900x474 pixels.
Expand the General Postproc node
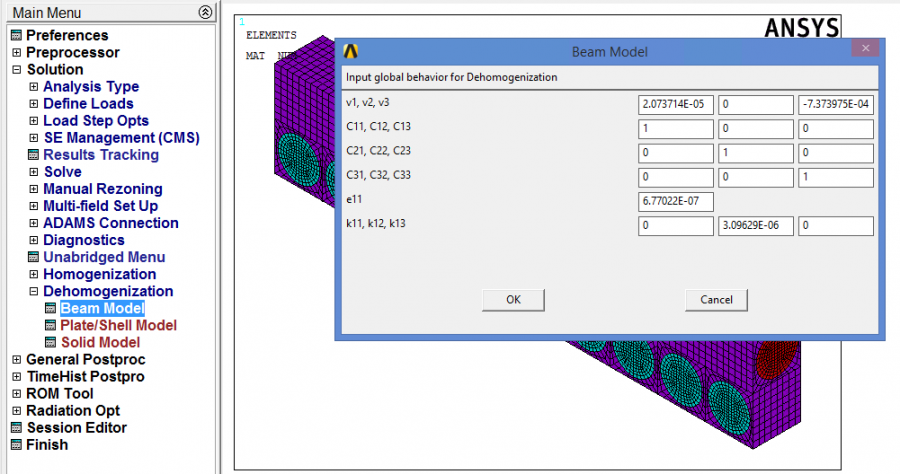click(x=17, y=360)
